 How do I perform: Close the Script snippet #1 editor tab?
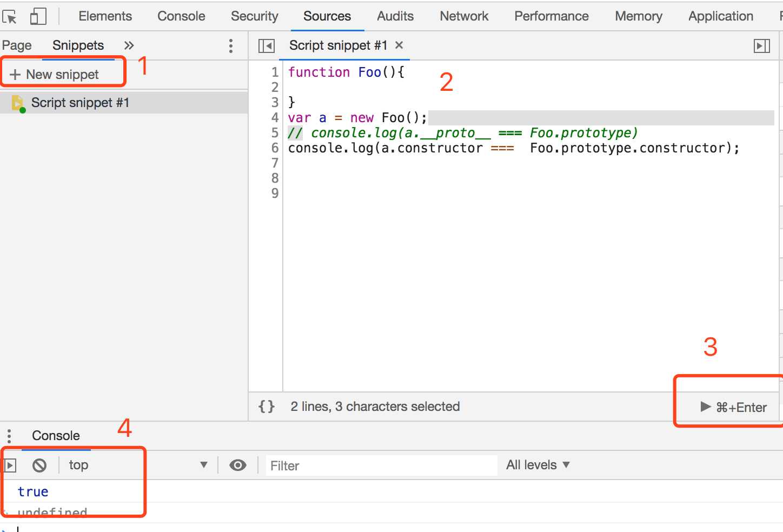pyautogui.click(x=399, y=45)
